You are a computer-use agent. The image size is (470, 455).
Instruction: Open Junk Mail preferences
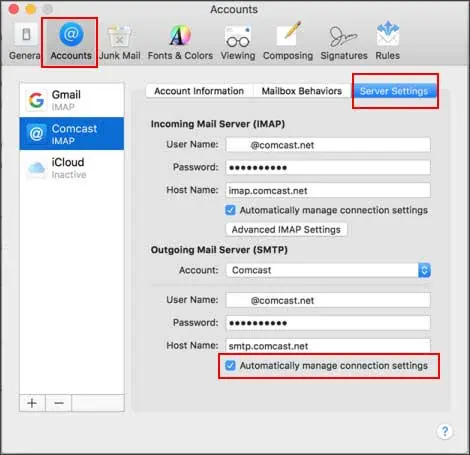(x=119, y=42)
